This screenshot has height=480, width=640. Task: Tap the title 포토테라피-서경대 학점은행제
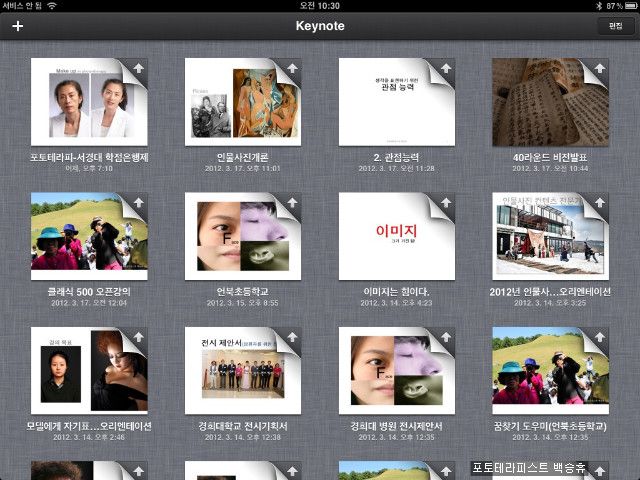pyautogui.click(x=89, y=158)
